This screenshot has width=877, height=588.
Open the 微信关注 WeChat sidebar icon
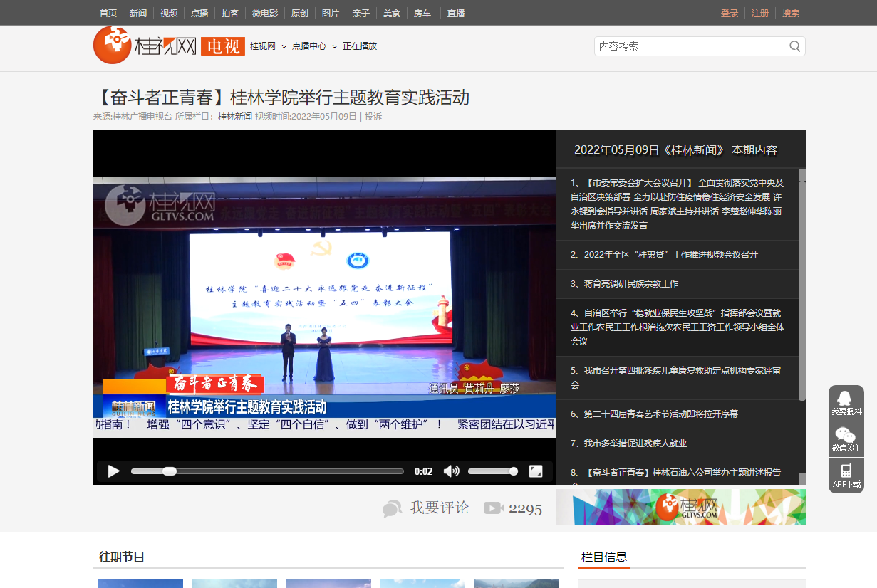pos(846,439)
